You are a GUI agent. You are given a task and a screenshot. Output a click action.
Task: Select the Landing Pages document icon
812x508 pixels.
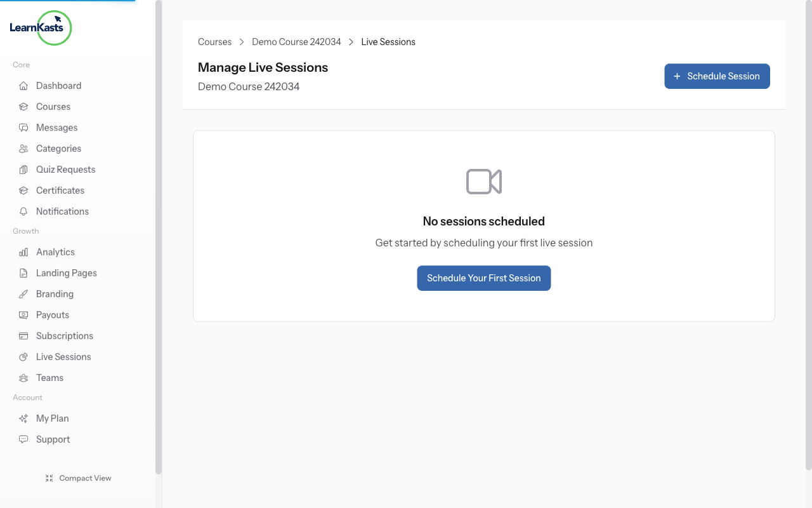pyautogui.click(x=23, y=272)
